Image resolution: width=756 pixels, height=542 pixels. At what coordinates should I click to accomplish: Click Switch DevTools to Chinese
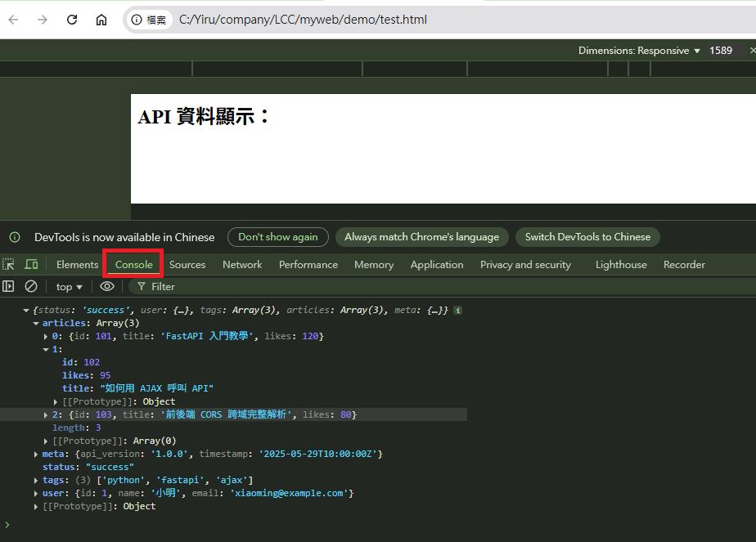point(587,237)
